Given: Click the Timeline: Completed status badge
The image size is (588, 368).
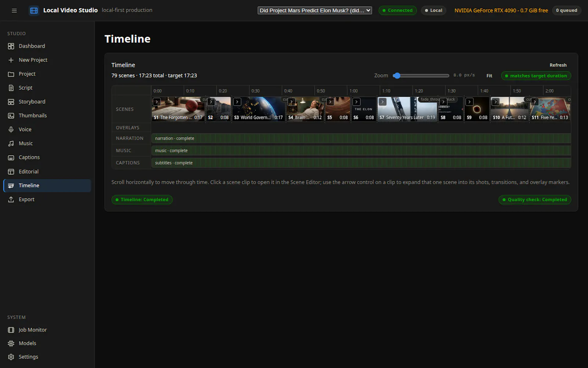Looking at the screenshot, I should point(142,199).
